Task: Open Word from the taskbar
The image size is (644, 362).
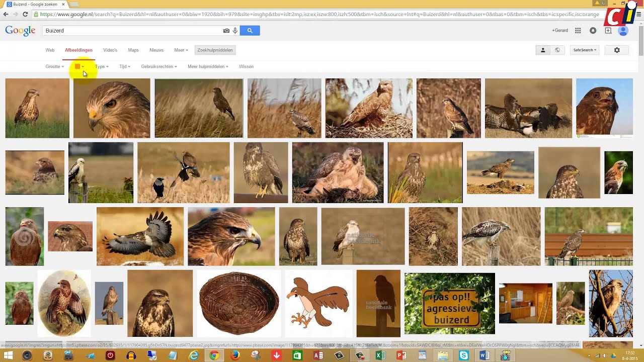Action: [x=485, y=355]
